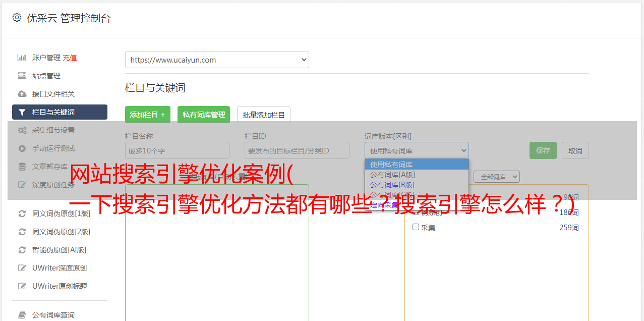This screenshot has width=644, height=321.
Task: Click the 词库版本[区别] label
Action: click(388, 136)
